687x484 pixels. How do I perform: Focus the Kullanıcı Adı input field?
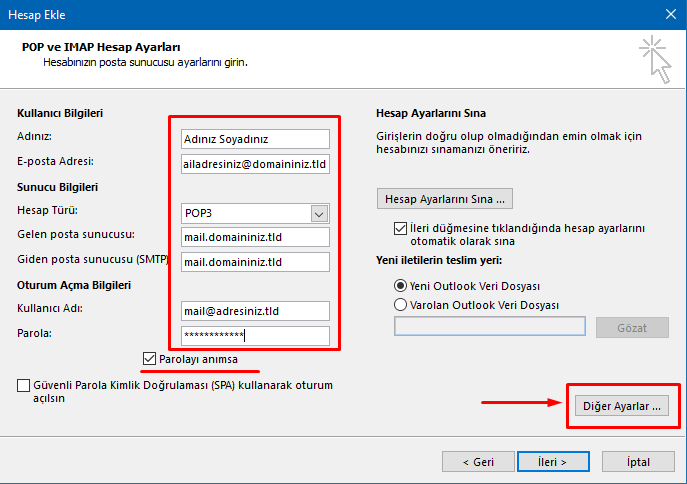pyautogui.click(x=255, y=311)
